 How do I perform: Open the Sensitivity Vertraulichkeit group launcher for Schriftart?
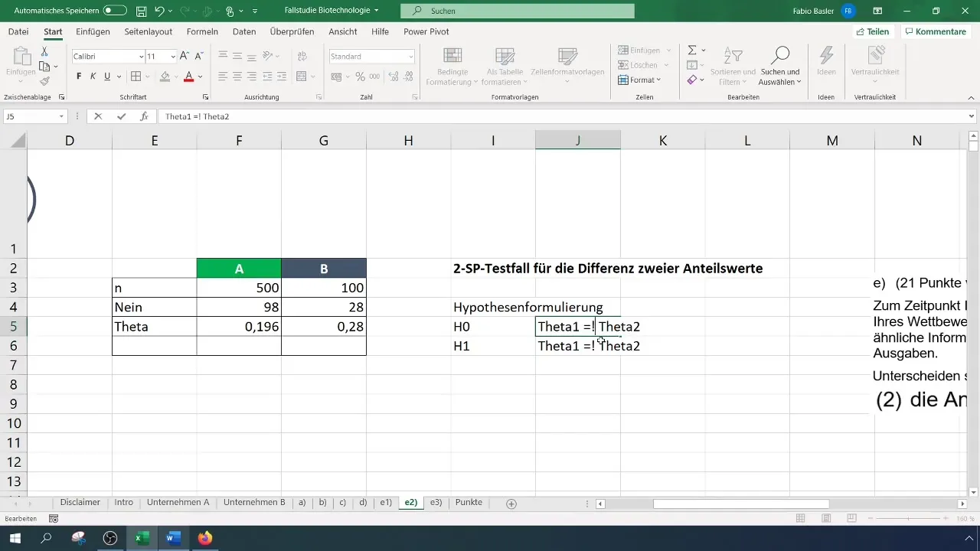point(205,98)
